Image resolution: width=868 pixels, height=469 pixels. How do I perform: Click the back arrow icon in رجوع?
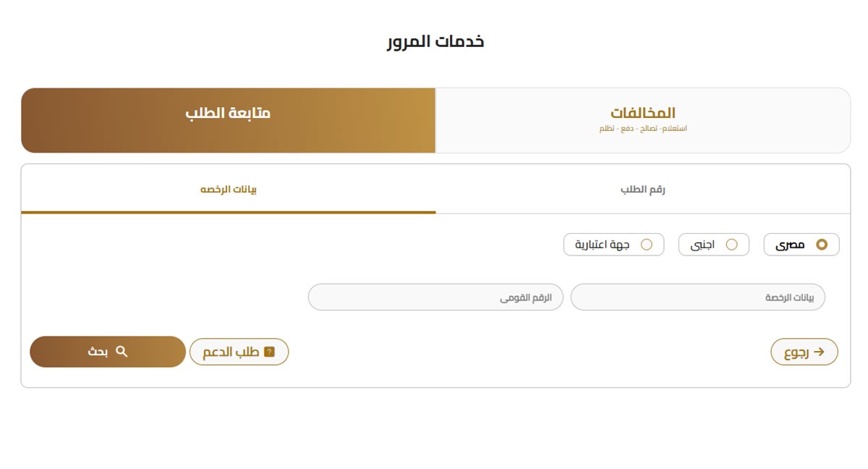(818, 352)
